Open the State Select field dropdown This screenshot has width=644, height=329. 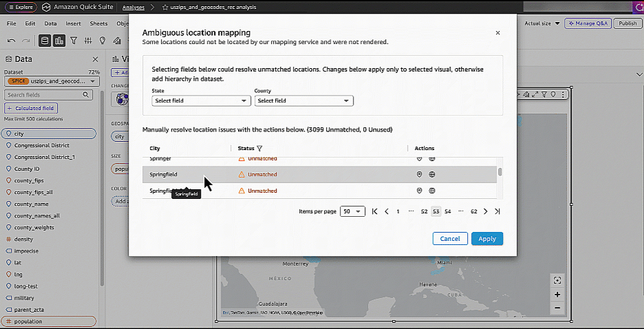click(x=201, y=100)
